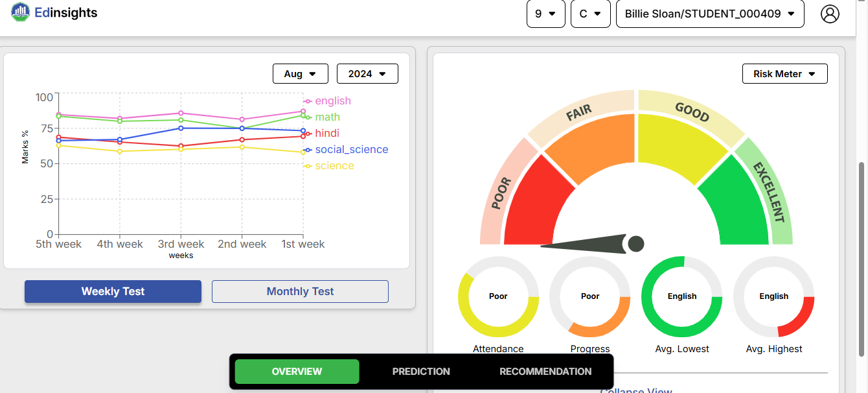Open the grade 9 dropdown
Screen dimensions: 868x393
(x=545, y=14)
